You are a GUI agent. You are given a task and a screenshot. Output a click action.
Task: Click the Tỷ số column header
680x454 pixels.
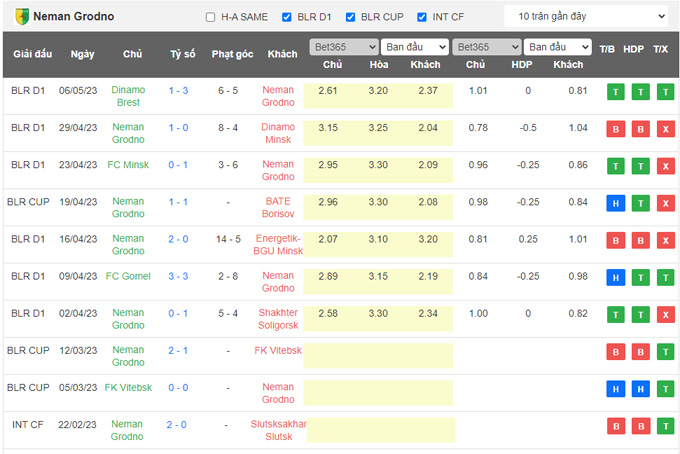[x=183, y=54]
